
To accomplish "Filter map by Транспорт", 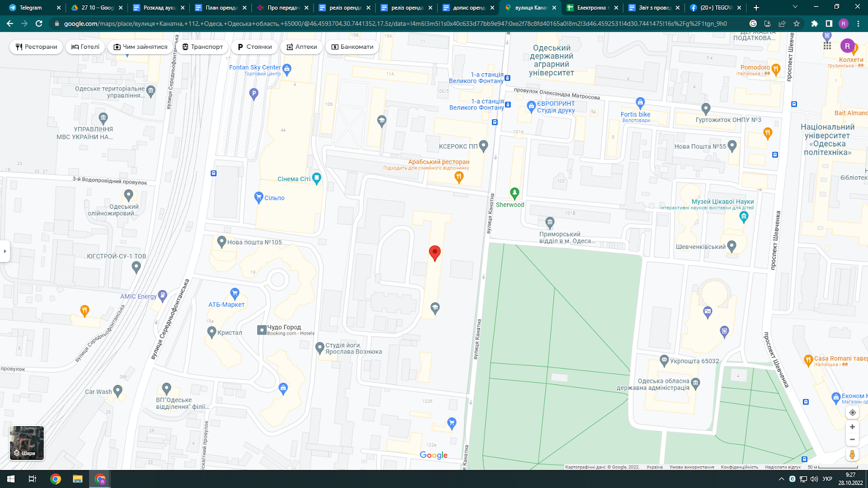I will [x=202, y=47].
